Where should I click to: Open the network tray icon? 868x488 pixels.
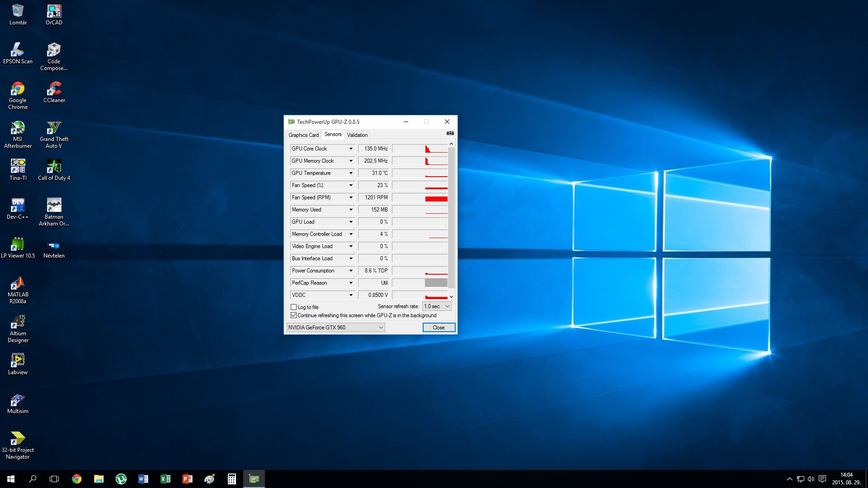pyautogui.click(x=800, y=479)
